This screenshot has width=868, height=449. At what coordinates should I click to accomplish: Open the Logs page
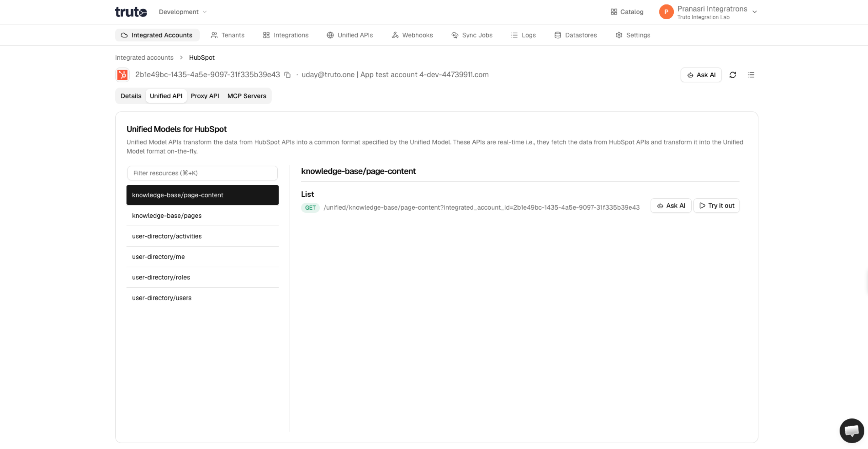[x=523, y=35]
